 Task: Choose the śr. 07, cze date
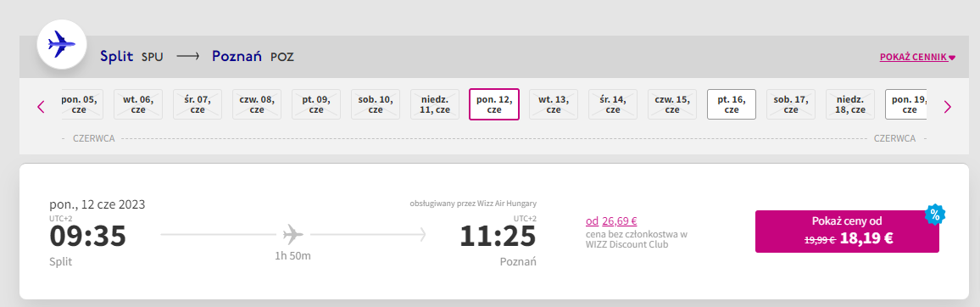point(197,104)
